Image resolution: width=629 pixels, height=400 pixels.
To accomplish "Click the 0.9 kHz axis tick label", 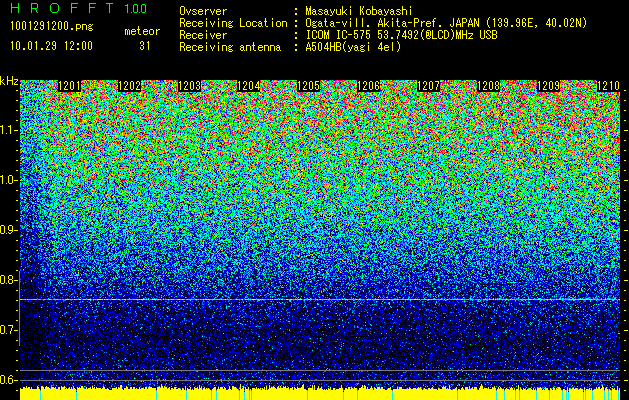I will tap(8, 230).
